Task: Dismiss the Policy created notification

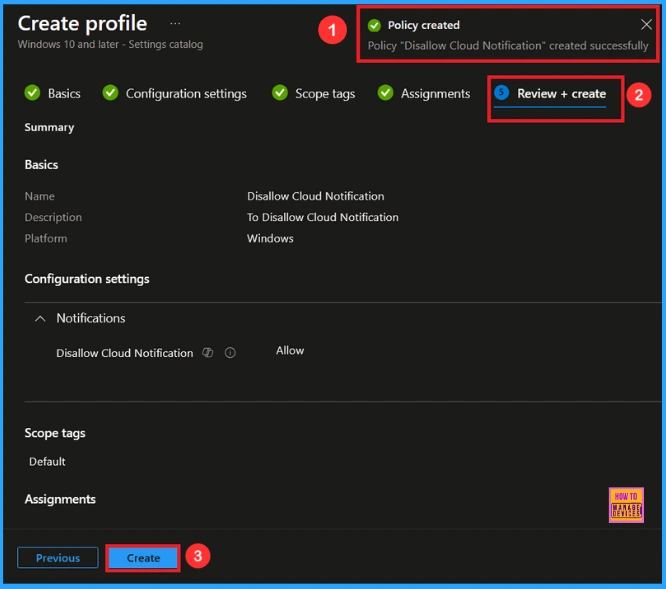Action: click(x=646, y=25)
